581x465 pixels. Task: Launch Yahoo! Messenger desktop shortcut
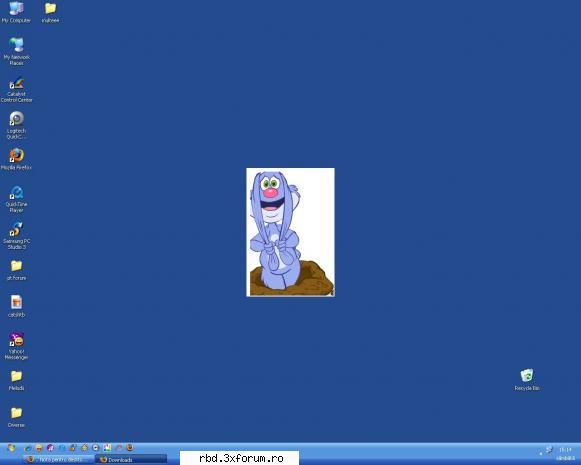[16, 346]
